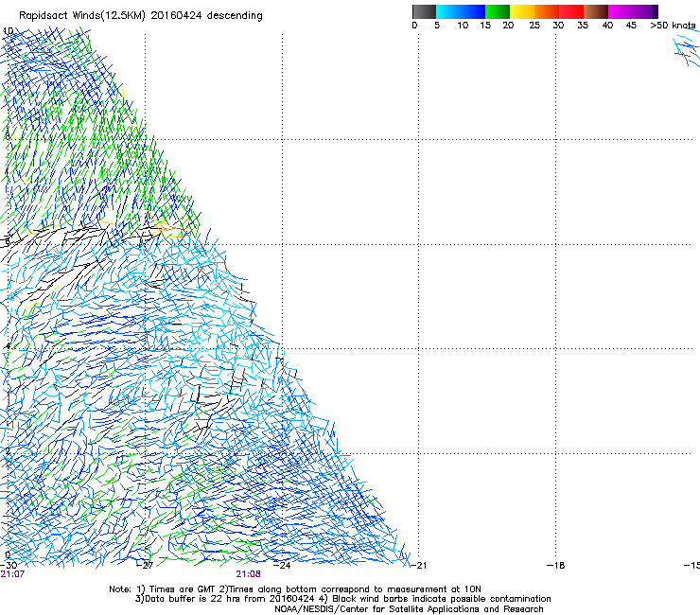
Task: Click the 'Rapidscat Winds(12.5KM) 20160424 descending' title
Action: [x=141, y=16]
